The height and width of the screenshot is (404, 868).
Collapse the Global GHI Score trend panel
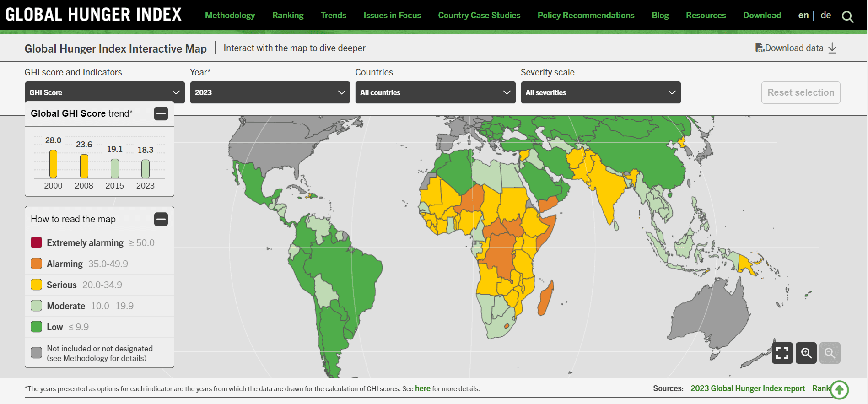pos(161,113)
